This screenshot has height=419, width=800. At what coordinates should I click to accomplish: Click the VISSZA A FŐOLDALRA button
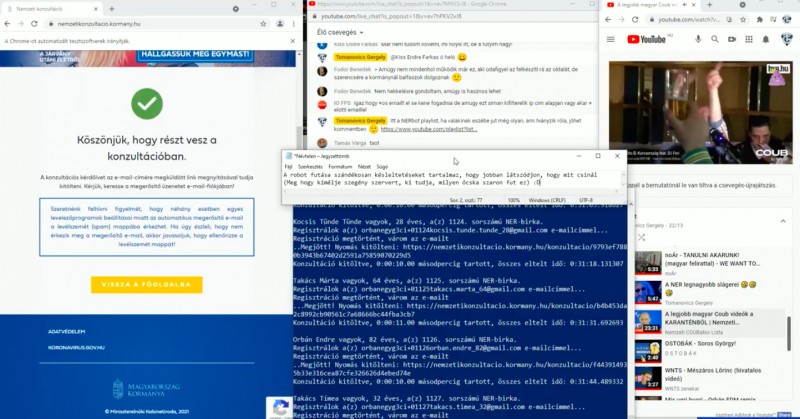click(x=146, y=285)
